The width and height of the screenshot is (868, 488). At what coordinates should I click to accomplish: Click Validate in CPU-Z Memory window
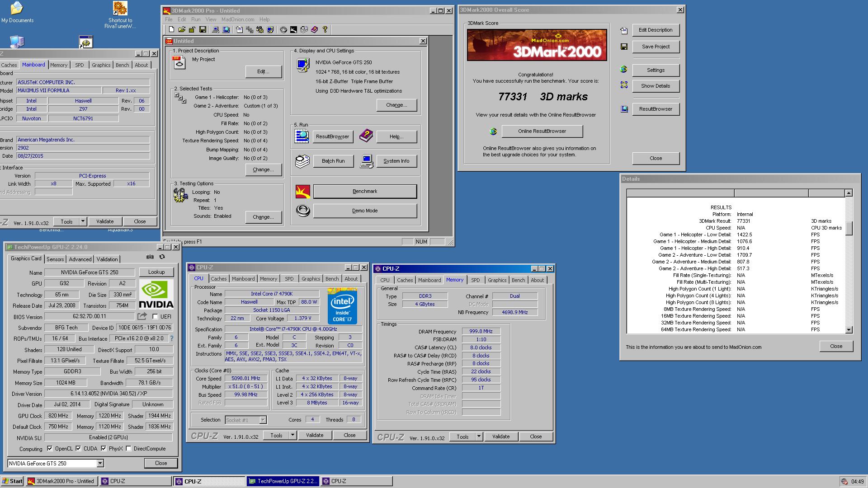tap(501, 436)
